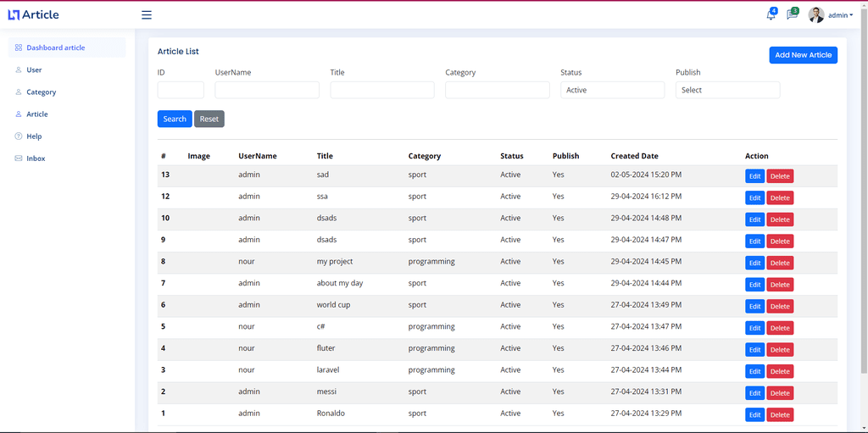Delete the Ronaldo article
Image resolution: width=868 pixels, height=433 pixels.
[780, 414]
